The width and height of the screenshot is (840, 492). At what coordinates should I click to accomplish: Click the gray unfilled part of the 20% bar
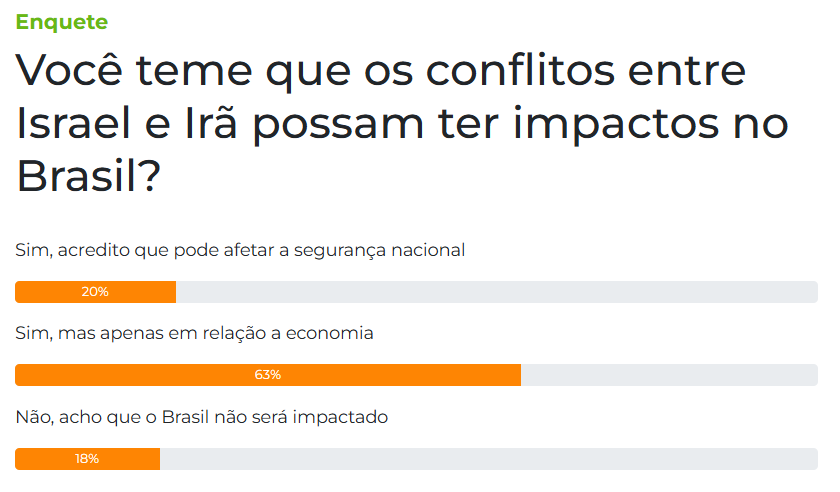point(496,292)
